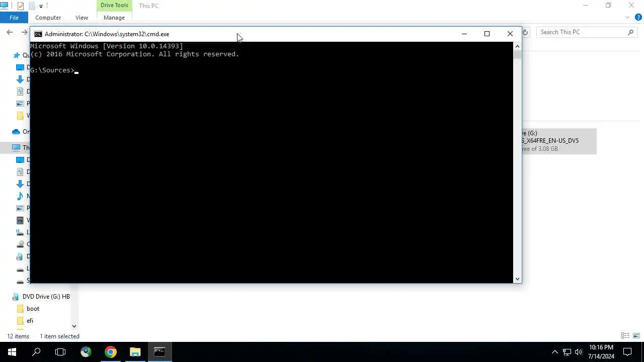Maximize the command prompt window
This screenshot has height=362, width=644.
[487, 34]
